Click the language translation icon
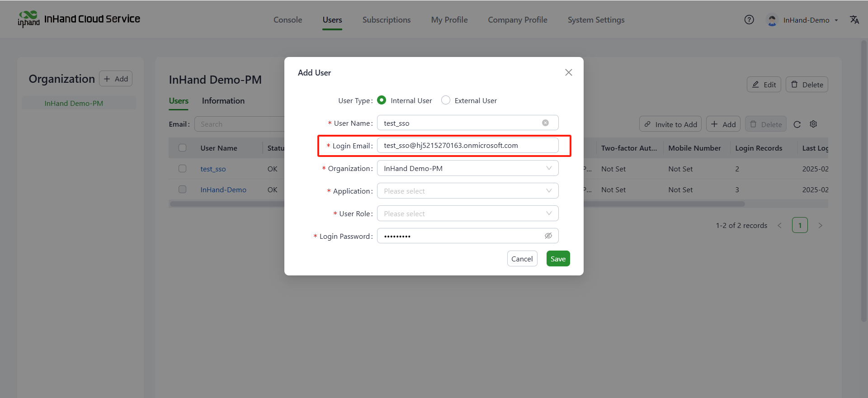The image size is (868, 398). click(x=854, y=19)
